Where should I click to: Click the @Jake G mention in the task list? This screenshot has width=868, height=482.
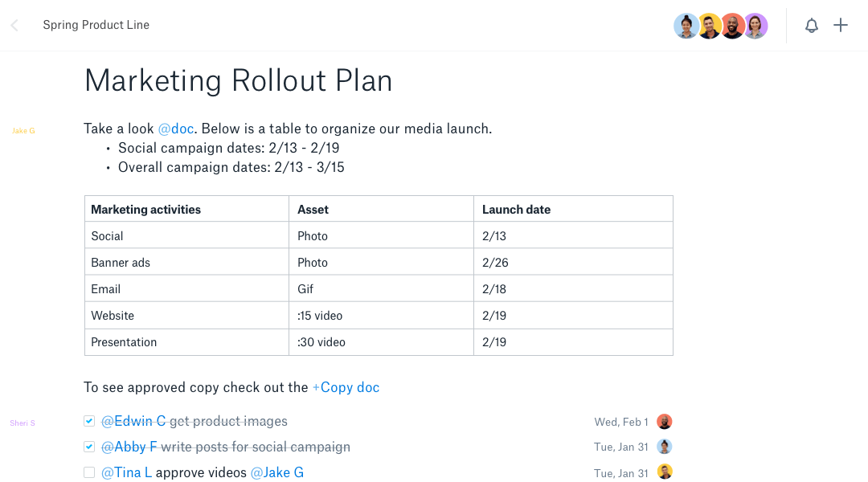pos(276,472)
